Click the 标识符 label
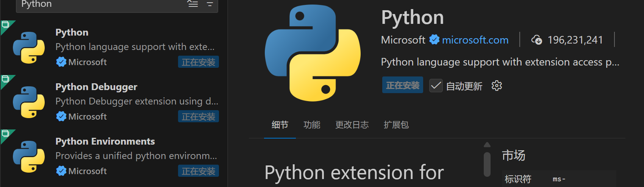Viewport: 644px width, 187px height. click(x=518, y=179)
